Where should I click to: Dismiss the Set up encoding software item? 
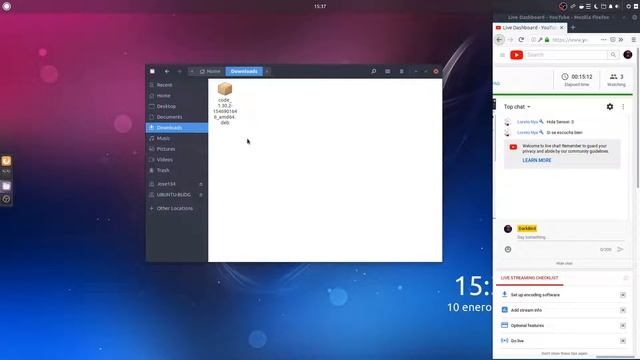(x=623, y=295)
